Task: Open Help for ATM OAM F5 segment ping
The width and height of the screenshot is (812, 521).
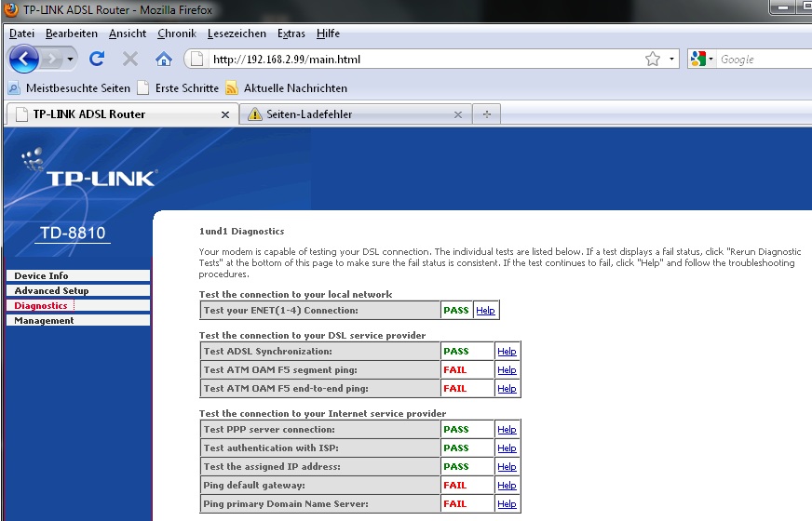Action: 507,370
